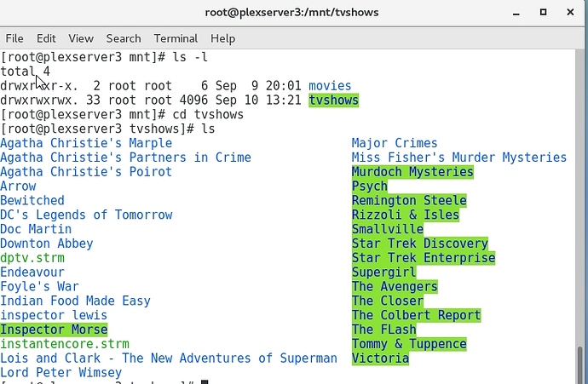Click highlighted 'Murdoch Mysteries' entry
Image resolution: width=588 pixels, height=384 pixels.
tap(412, 172)
